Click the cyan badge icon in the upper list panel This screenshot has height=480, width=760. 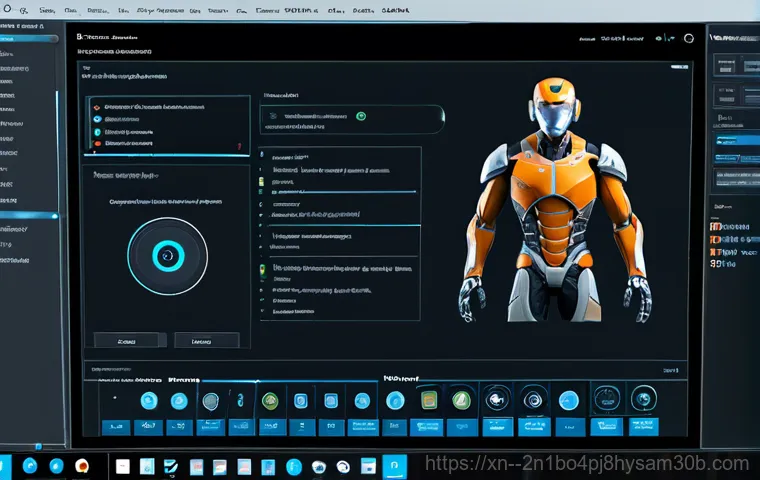97,132
